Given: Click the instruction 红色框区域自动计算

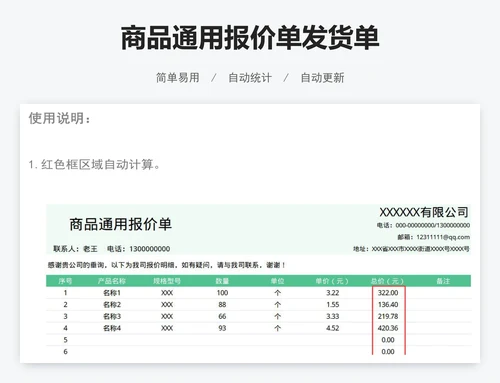Looking at the screenshot, I should [x=95, y=164].
